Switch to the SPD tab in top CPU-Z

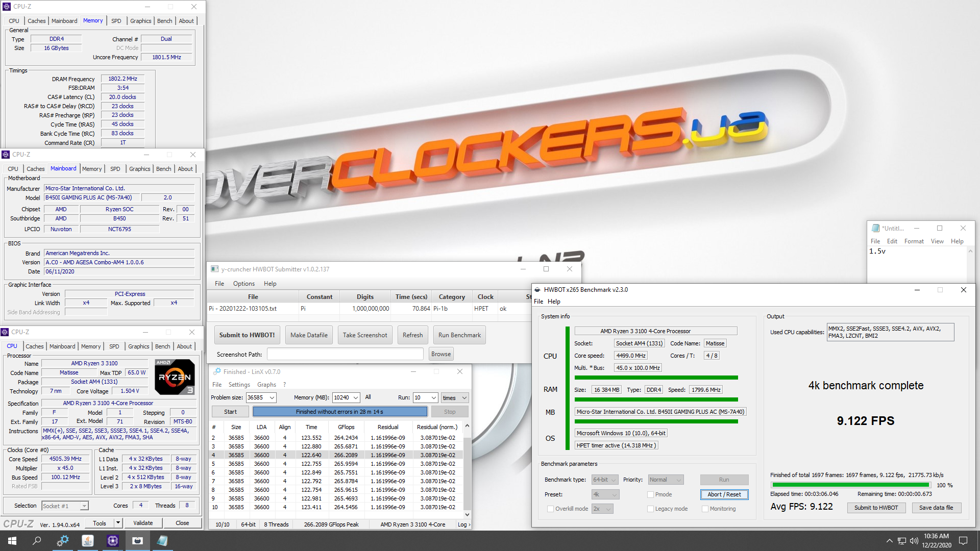click(116, 21)
